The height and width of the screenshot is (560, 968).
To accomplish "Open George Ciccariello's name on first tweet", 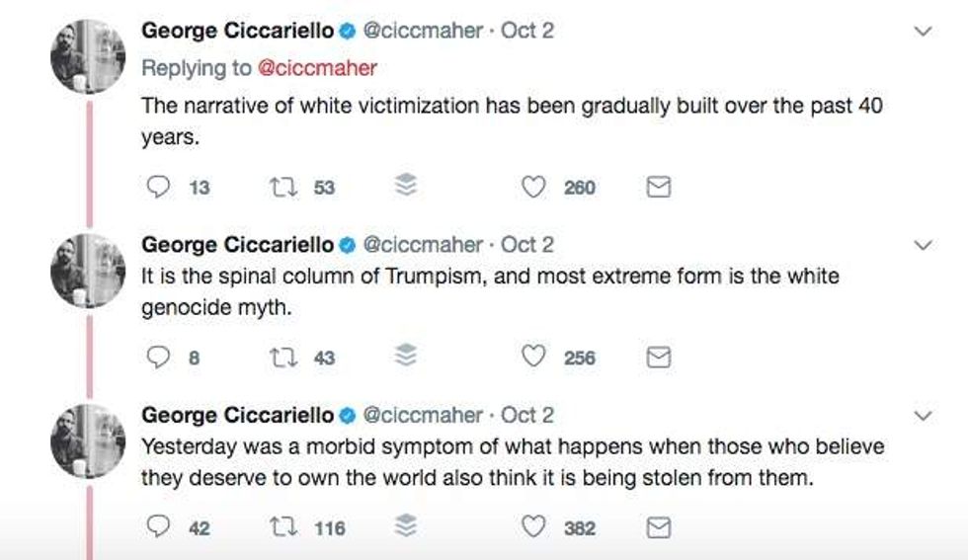I will [x=237, y=31].
